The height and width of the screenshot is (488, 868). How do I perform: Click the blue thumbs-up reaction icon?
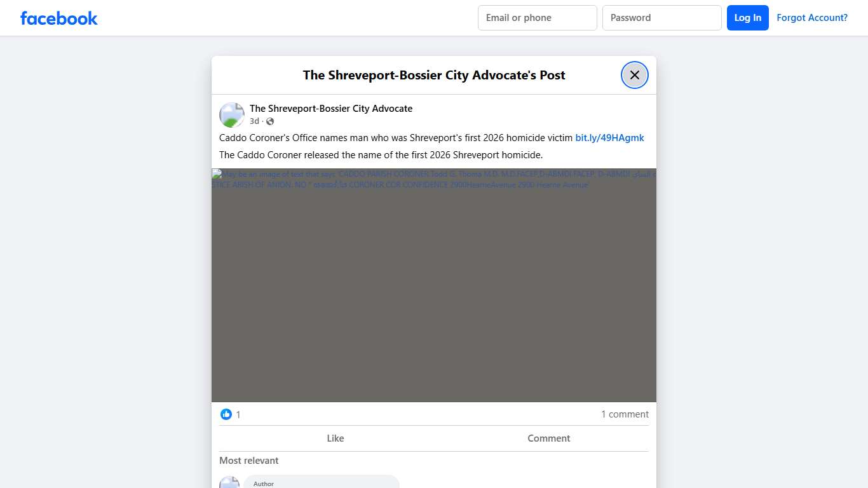tap(226, 414)
